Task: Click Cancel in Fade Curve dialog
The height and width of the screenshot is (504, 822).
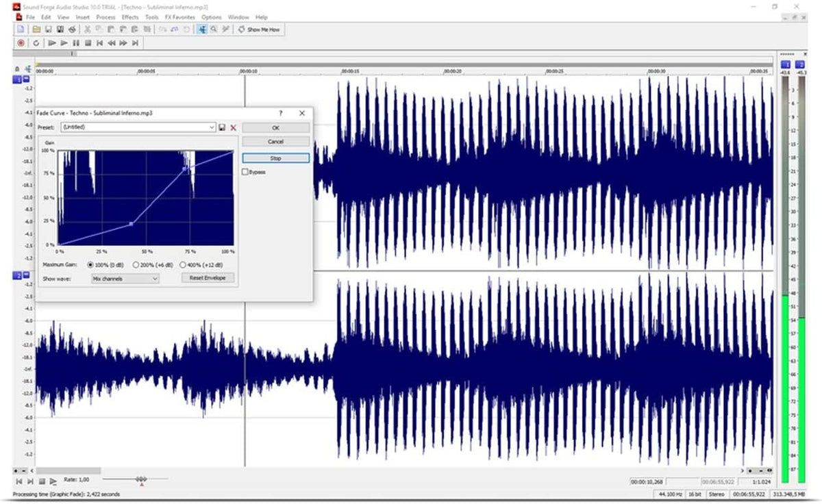Action: (275, 142)
